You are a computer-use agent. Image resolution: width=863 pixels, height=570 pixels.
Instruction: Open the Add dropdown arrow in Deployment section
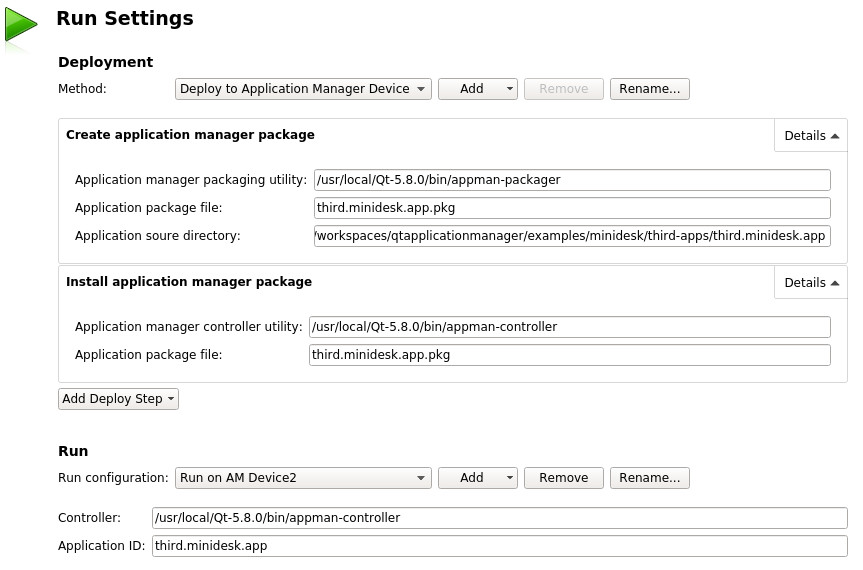510,89
